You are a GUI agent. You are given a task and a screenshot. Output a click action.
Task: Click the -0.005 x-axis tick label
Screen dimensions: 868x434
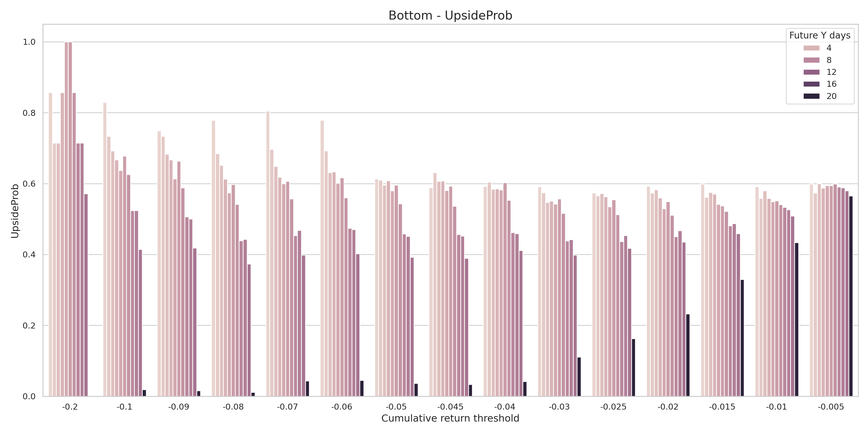coord(831,407)
